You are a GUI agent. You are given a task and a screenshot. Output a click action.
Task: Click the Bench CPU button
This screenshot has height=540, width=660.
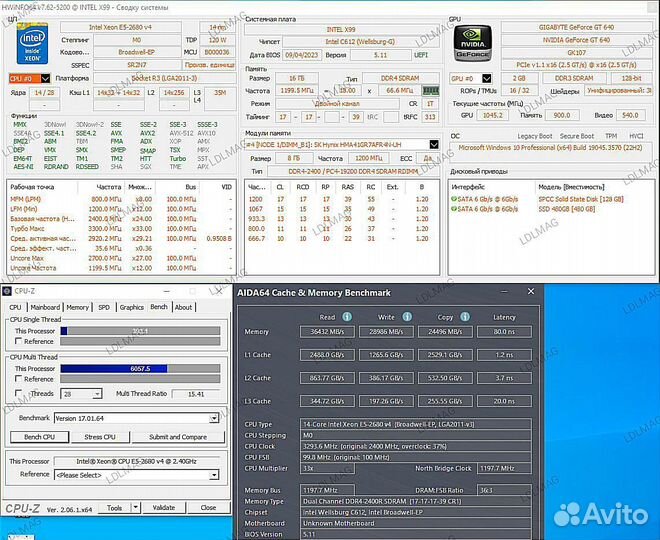click(40, 437)
